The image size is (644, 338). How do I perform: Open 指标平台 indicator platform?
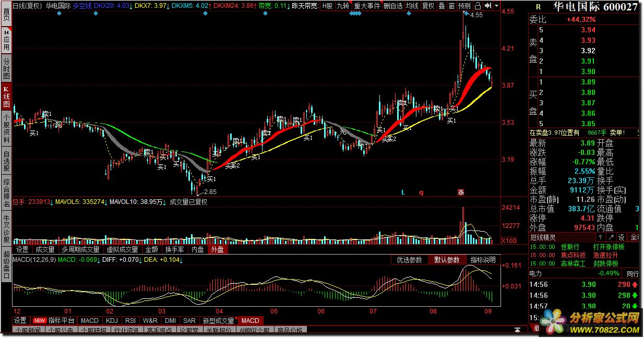62,320
